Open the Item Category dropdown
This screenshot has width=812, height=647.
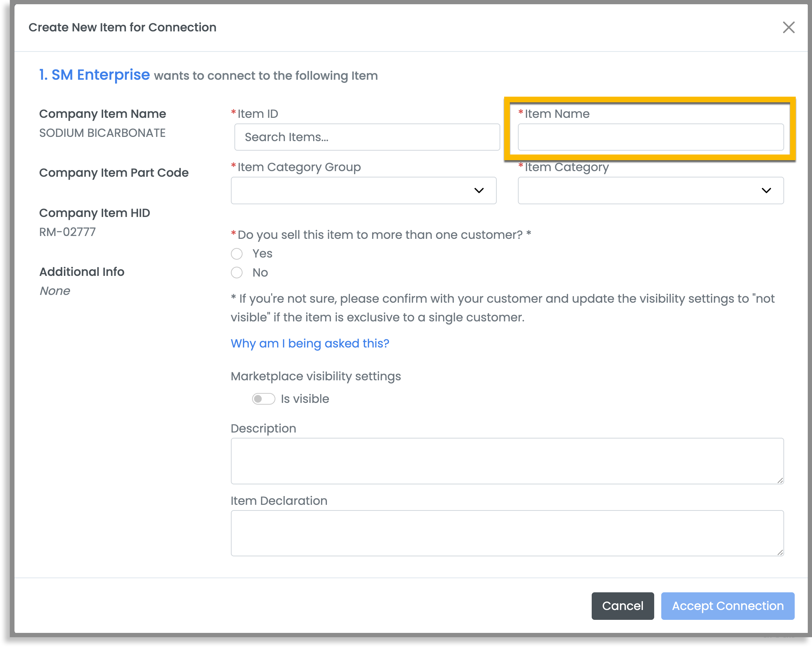point(650,191)
